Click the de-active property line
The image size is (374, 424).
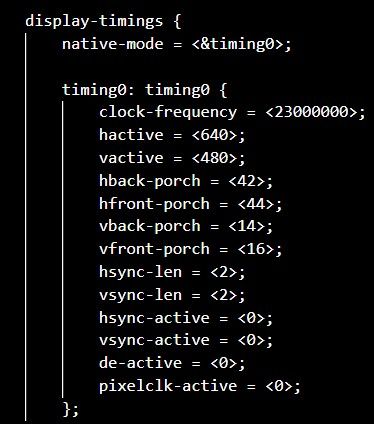[x=172, y=363]
